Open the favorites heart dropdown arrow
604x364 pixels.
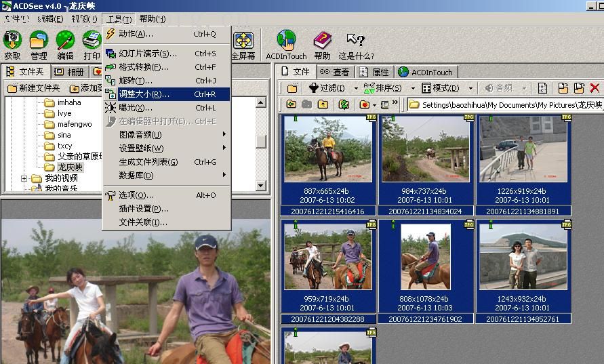coord(374,105)
